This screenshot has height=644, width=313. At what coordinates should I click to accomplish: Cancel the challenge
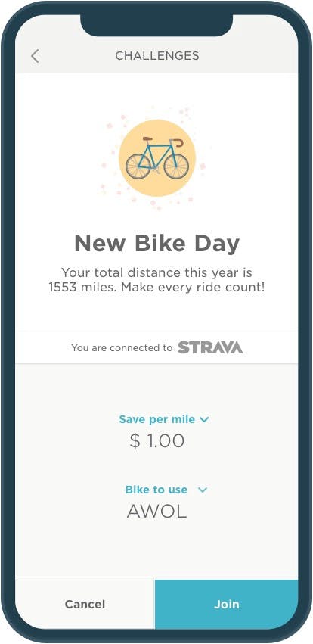(x=85, y=604)
